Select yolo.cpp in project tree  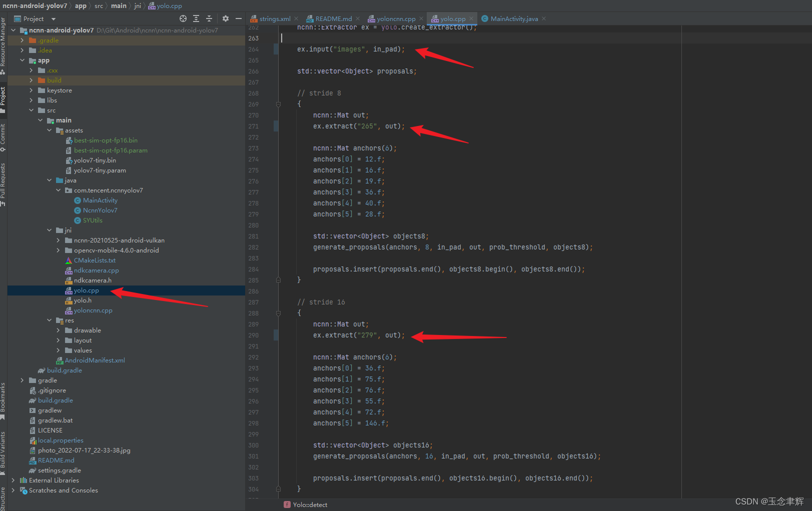(86, 290)
